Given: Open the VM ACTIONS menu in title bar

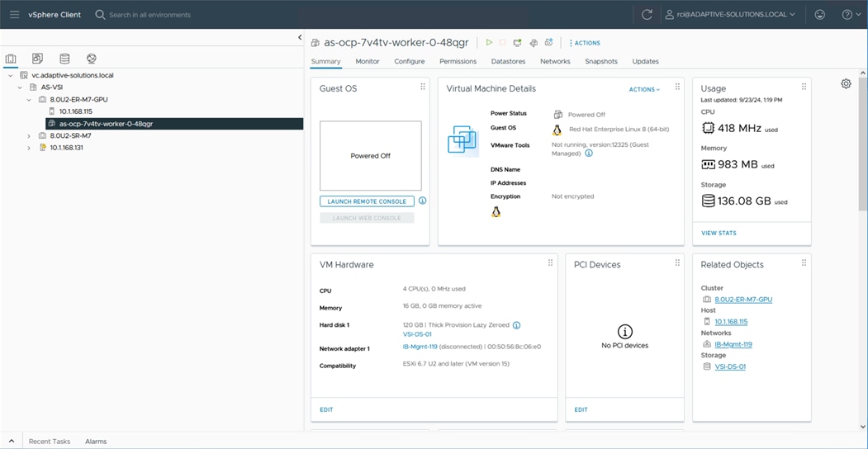Looking at the screenshot, I should click(x=585, y=43).
